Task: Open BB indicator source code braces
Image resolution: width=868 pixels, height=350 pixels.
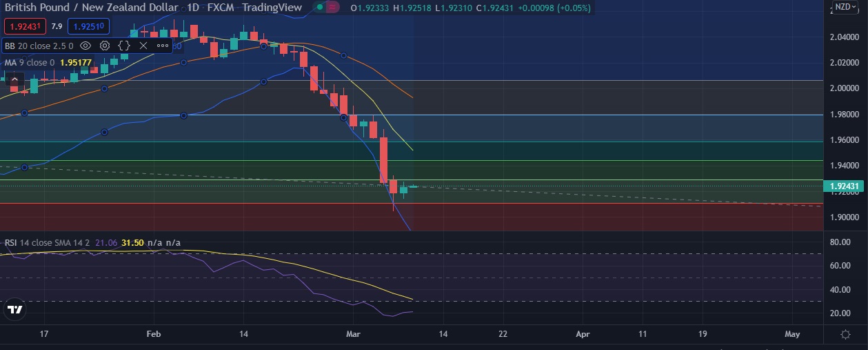Action: coord(124,46)
